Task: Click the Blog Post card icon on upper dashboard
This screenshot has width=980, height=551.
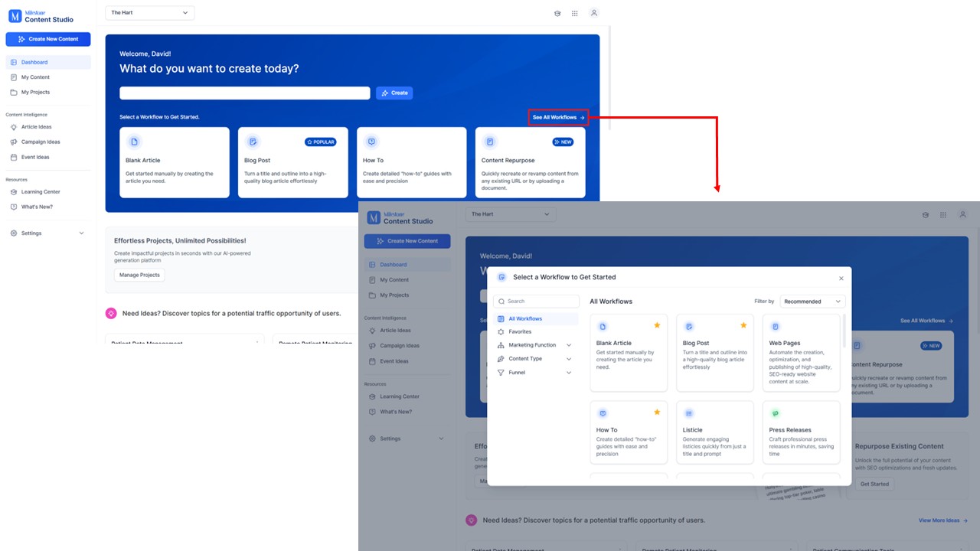Action: [x=252, y=142]
